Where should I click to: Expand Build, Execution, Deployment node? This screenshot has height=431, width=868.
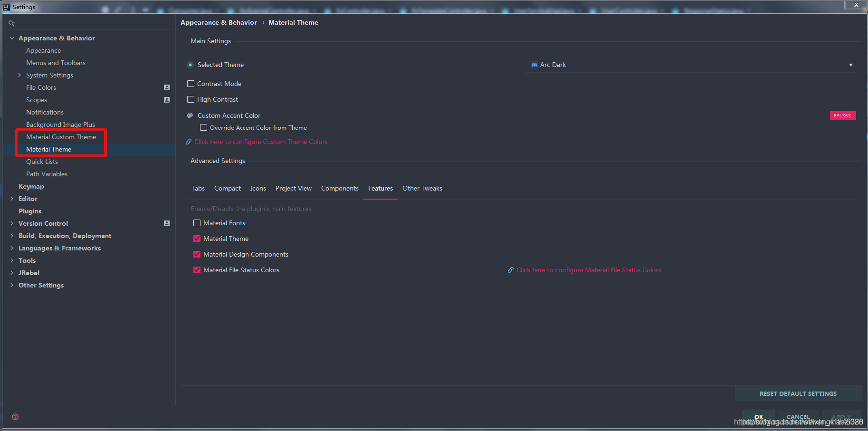pyautogui.click(x=12, y=236)
